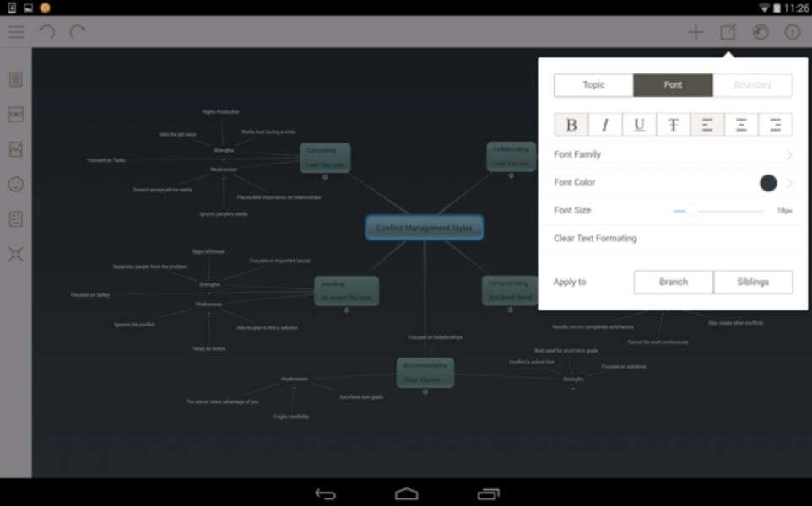
Task: Tap the picture notification icon in status bar
Action: click(x=29, y=8)
